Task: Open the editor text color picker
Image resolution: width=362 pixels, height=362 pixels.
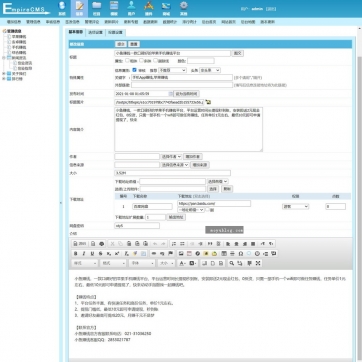Action: [x=182, y=263]
